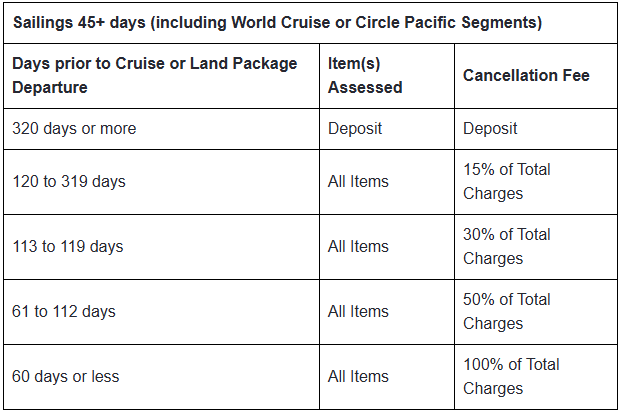Select 'Deposit' under Item(s) Assessed column
The image size is (619, 410).
click(355, 129)
